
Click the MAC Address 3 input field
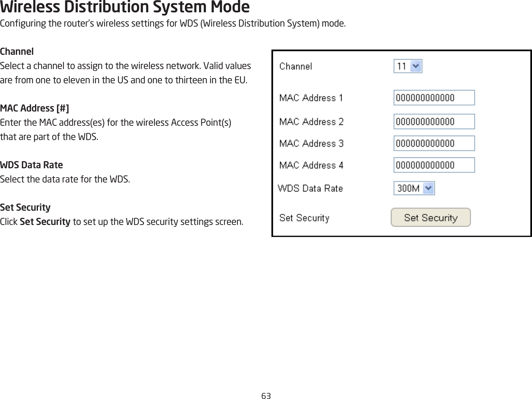(x=434, y=143)
